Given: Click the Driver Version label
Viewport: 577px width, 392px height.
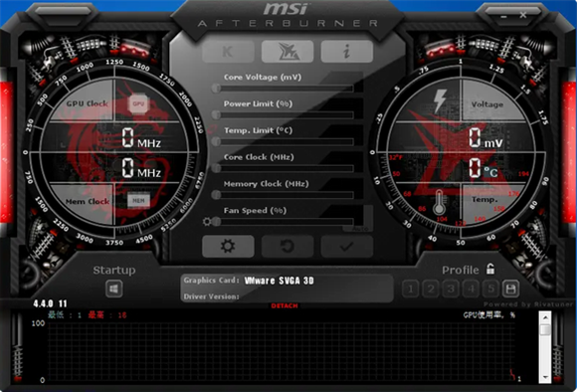Looking at the screenshot, I should click(x=211, y=296).
